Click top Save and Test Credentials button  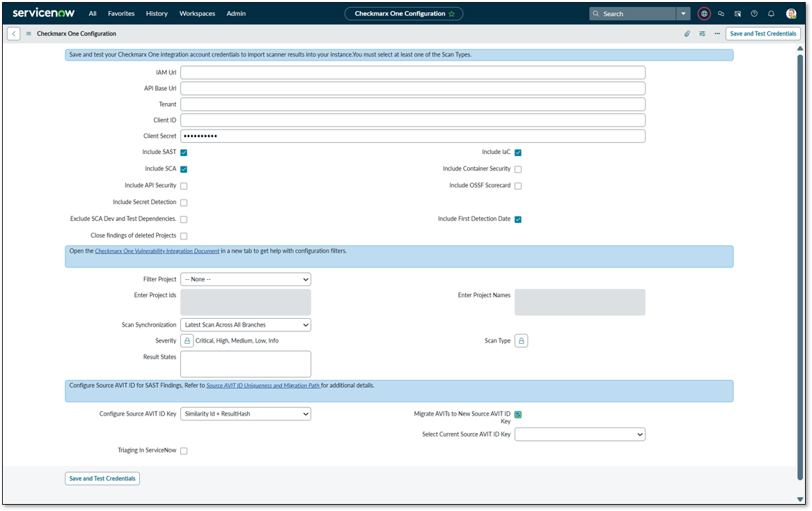763,33
